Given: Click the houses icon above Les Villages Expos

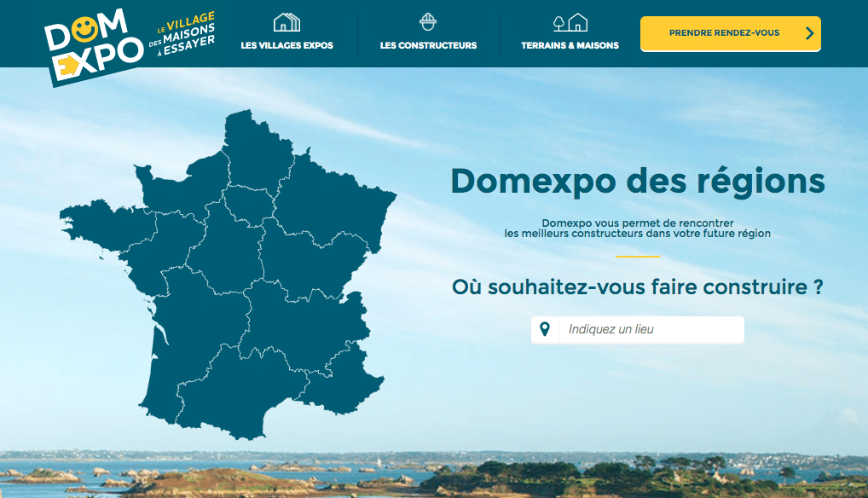Looking at the screenshot, I should 286,22.
